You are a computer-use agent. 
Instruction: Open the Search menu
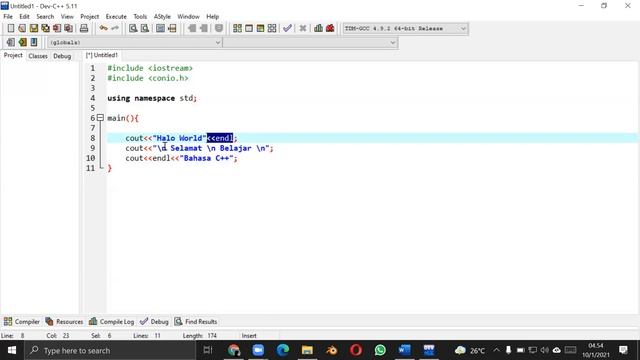coord(45,17)
